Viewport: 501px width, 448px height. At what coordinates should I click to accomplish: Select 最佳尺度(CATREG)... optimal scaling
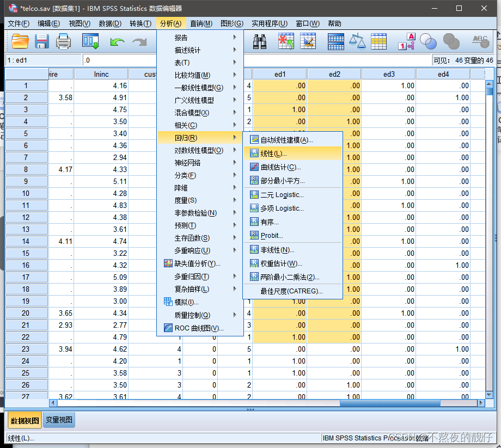click(292, 291)
